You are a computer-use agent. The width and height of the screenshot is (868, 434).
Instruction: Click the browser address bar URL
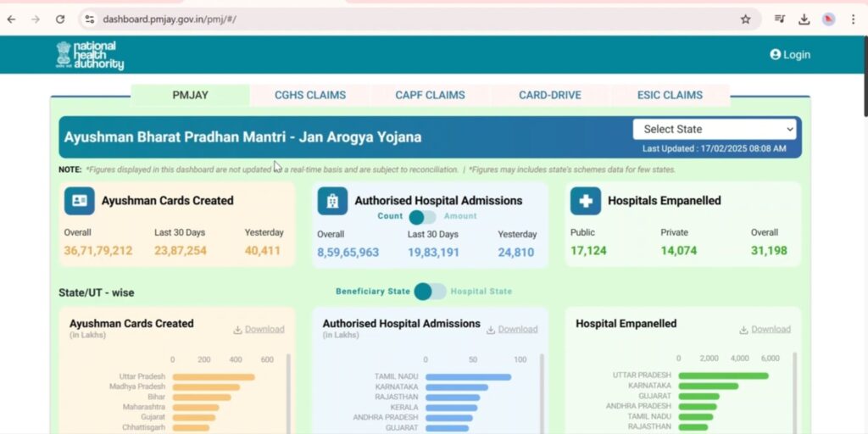click(x=170, y=19)
